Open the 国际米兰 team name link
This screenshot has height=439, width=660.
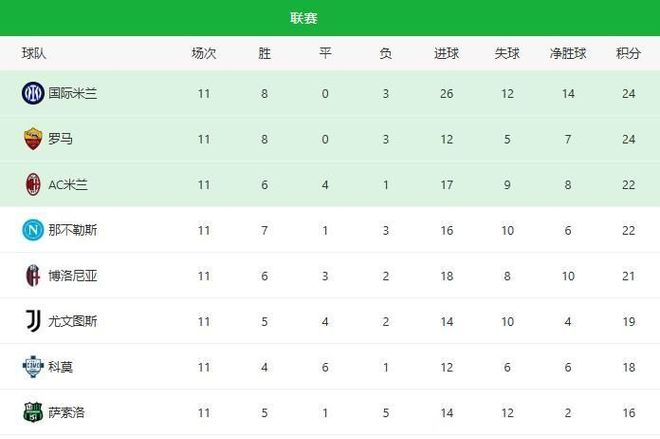click(73, 94)
